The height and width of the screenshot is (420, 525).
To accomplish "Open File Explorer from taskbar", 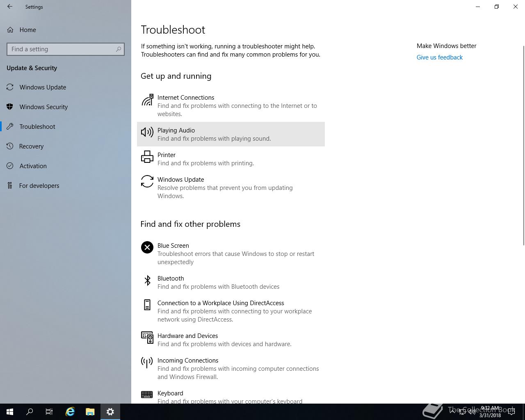I will click(90, 412).
